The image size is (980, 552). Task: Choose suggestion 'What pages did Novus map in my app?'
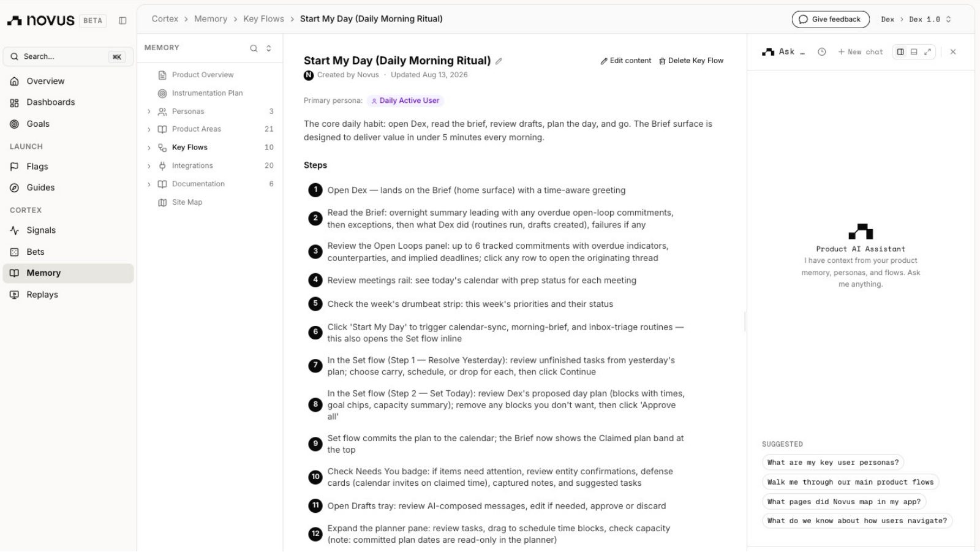click(844, 502)
